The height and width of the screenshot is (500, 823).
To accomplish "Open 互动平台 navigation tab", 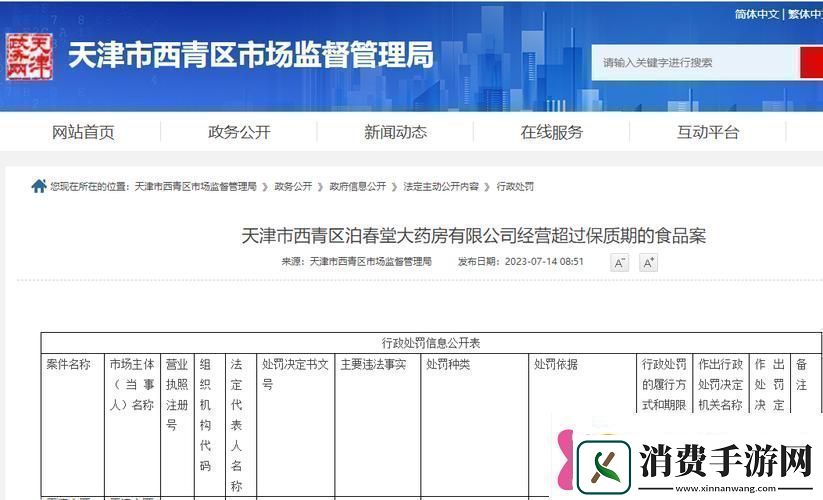I will (x=708, y=132).
